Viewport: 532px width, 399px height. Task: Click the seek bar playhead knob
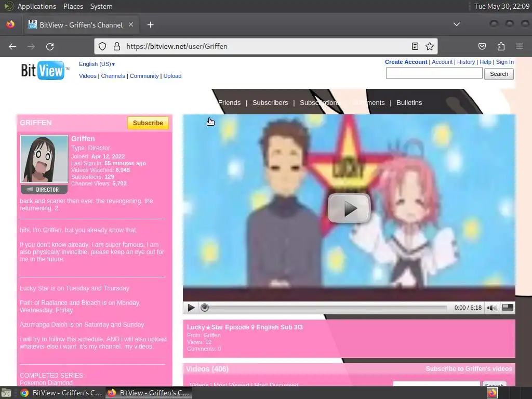[x=204, y=308]
